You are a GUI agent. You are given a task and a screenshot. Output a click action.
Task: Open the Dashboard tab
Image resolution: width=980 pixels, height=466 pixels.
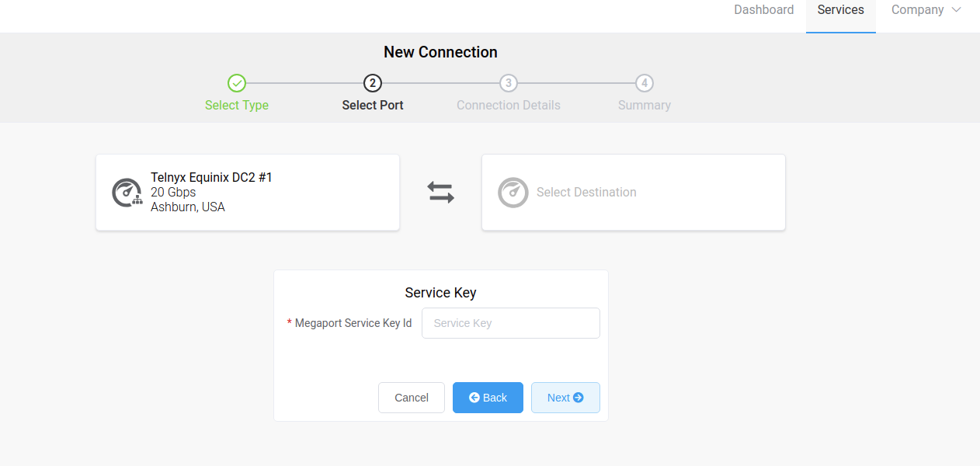(x=764, y=10)
